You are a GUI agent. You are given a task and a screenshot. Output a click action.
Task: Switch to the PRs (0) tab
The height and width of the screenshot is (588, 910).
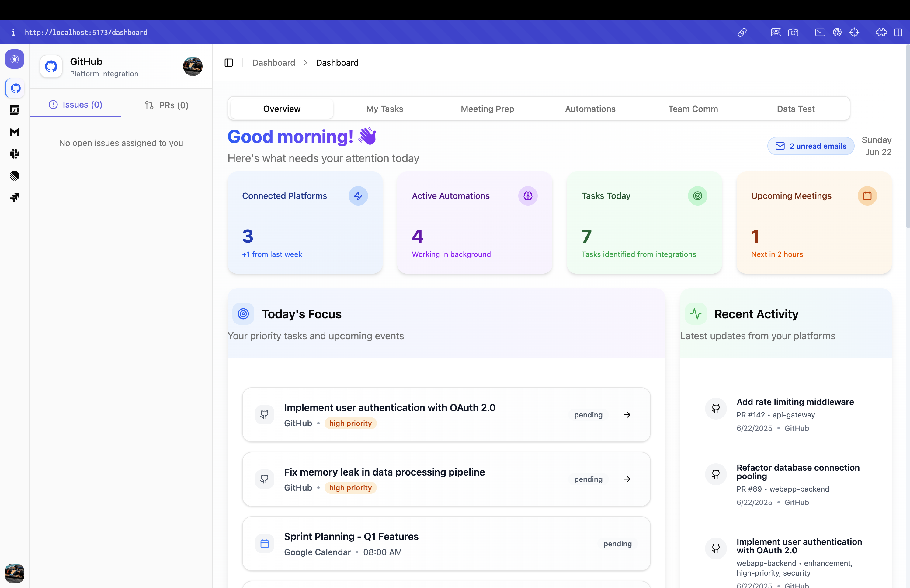[166, 105]
